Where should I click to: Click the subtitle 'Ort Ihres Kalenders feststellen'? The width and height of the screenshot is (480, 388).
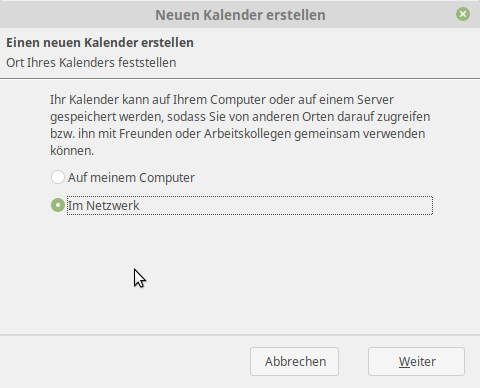coord(91,63)
